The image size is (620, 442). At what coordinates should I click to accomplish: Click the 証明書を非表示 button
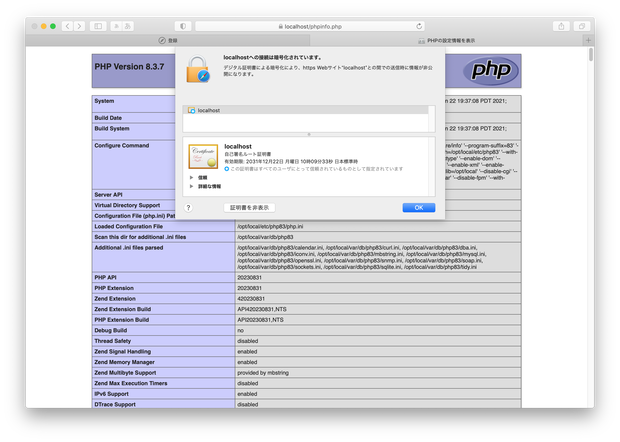[250, 208]
